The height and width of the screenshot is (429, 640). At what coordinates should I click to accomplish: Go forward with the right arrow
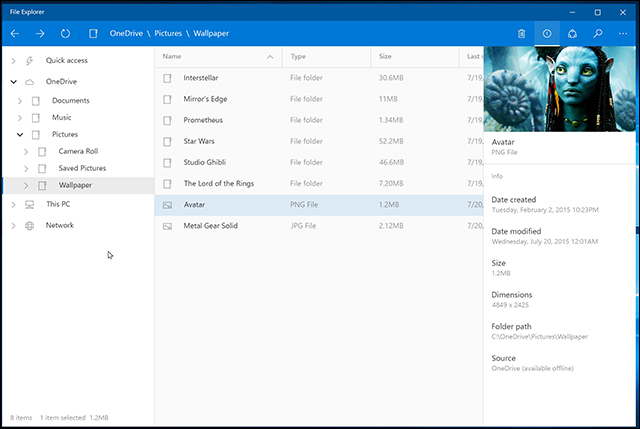tap(40, 33)
